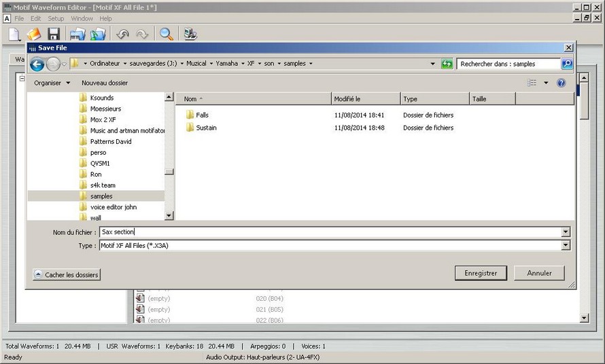Click Cacher les dossiers button
Image resolution: width=605 pixels, height=364 pixels.
(67, 275)
